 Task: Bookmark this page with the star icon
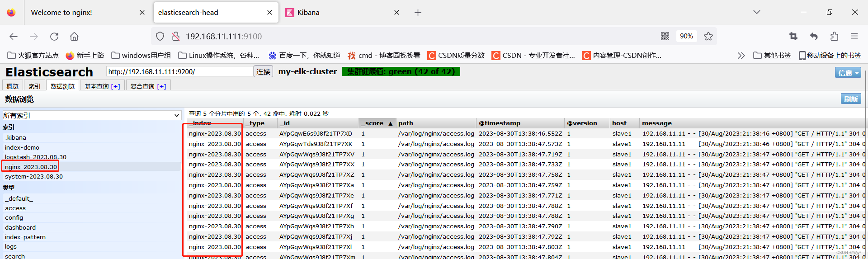[x=708, y=36]
